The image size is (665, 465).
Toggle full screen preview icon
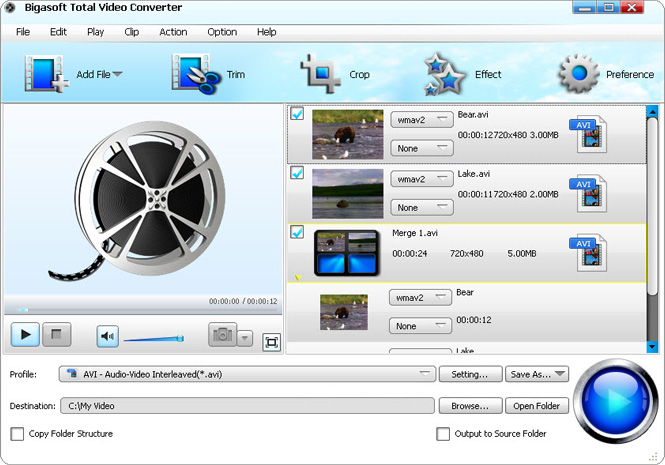coord(271,342)
